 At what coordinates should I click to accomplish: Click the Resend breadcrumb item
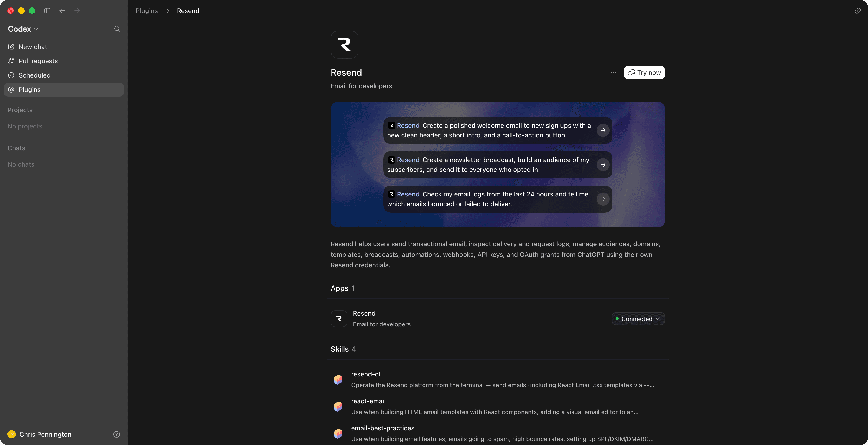[x=188, y=11]
